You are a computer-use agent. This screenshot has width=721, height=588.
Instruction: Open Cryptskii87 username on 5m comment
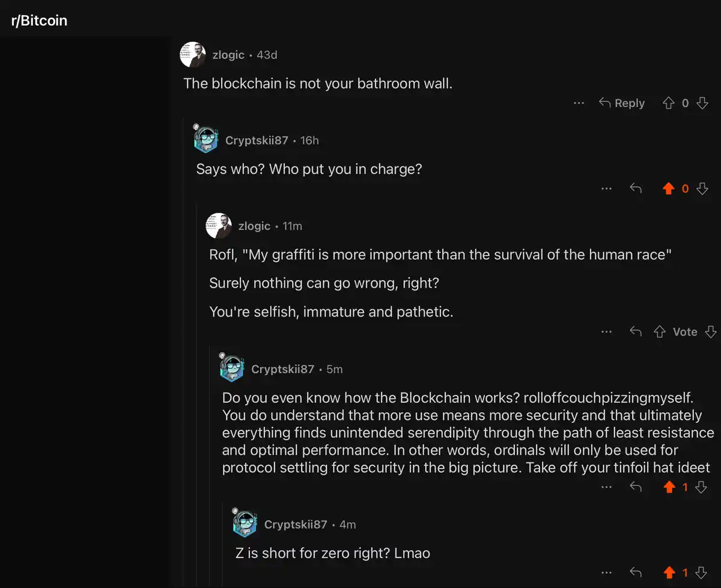click(x=282, y=369)
